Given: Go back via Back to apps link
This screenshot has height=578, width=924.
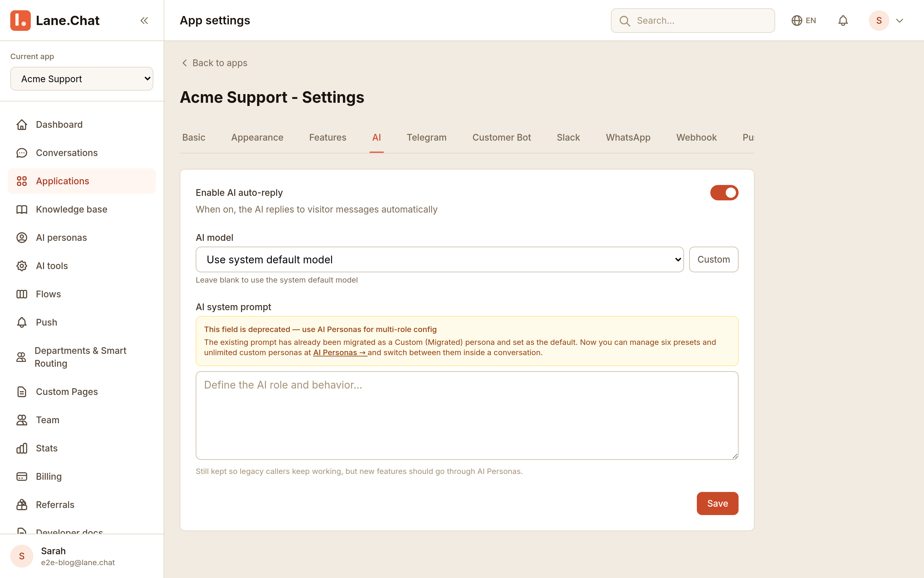Looking at the screenshot, I should coord(214,63).
